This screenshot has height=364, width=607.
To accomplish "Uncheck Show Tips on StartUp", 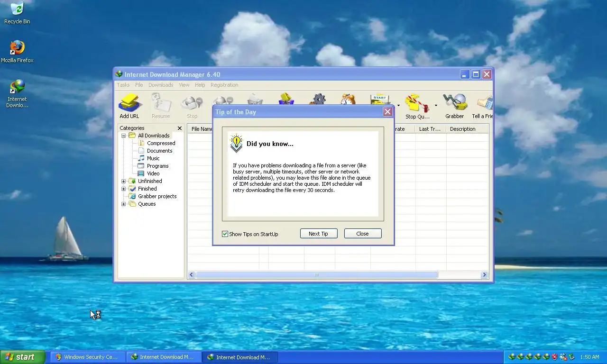I will point(225,234).
